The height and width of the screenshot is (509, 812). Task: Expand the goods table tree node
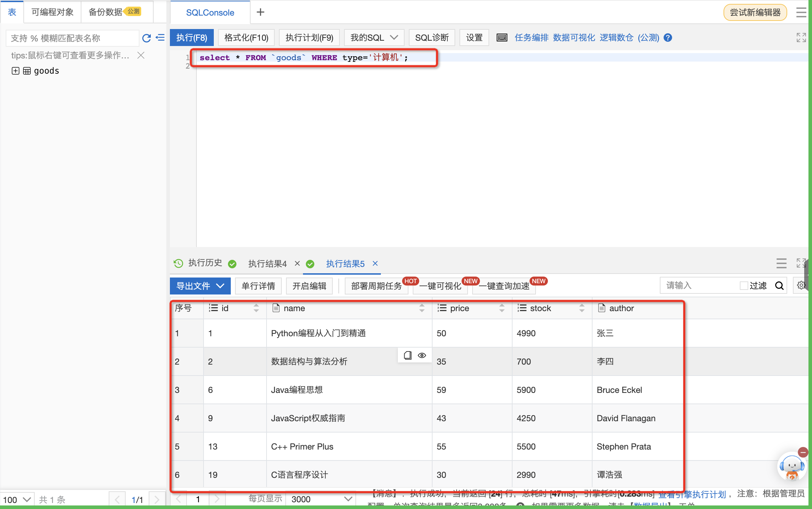pyautogui.click(x=15, y=71)
